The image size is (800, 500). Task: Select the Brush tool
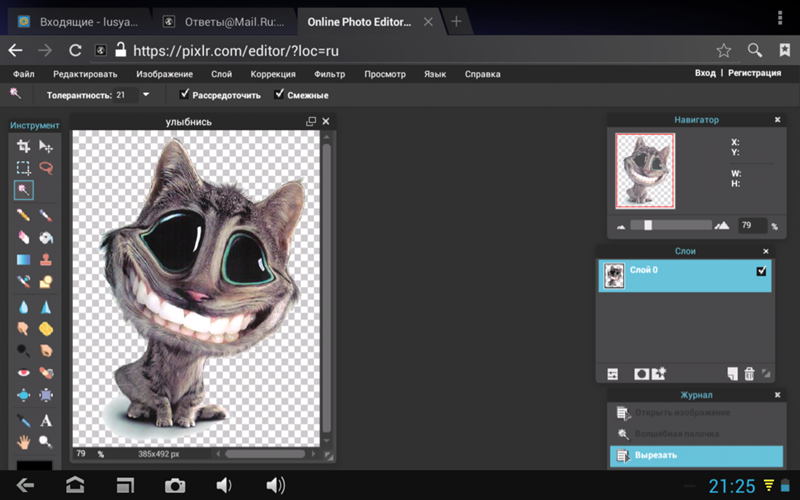pyautogui.click(x=46, y=215)
